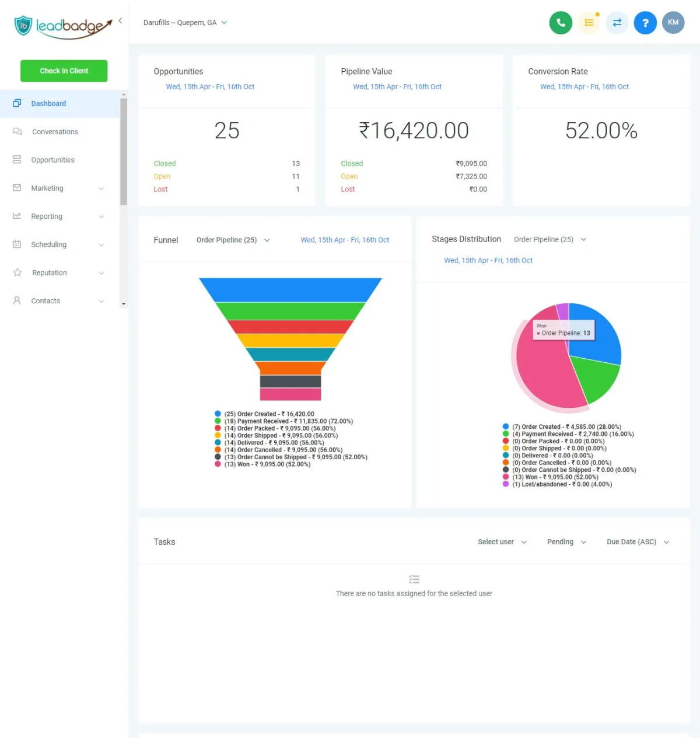Screen dimensions: 700x738
Task: Expand the Funnel Order Pipeline (25) dropdown
Action: coord(233,240)
